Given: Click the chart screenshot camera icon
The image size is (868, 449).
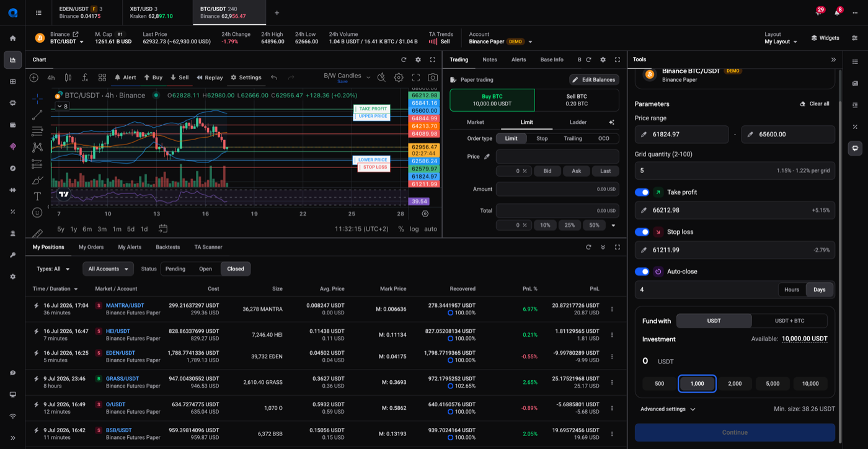Looking at the screenshot, I should 433,78.
